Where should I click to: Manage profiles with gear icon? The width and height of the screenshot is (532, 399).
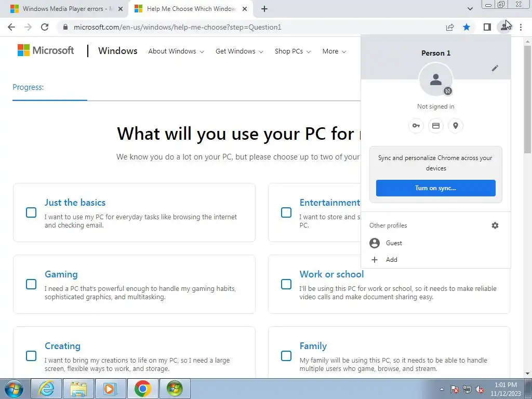[495, 225]
